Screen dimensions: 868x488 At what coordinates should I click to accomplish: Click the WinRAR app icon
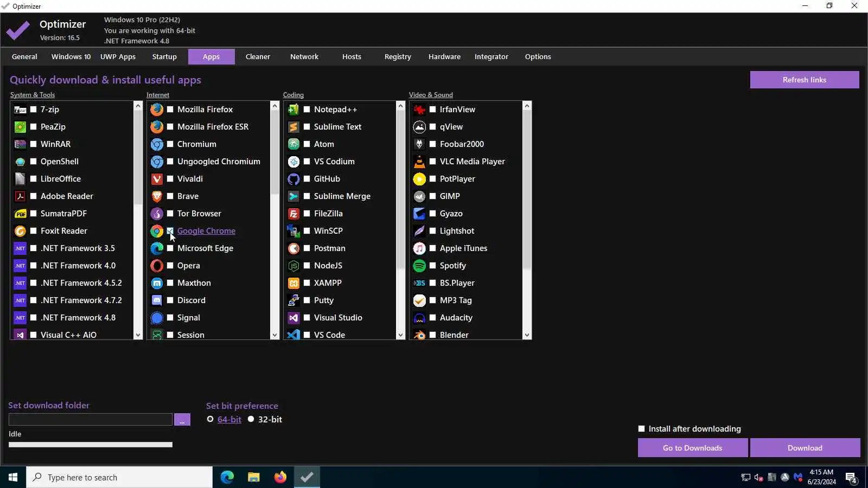coord(20,144)
